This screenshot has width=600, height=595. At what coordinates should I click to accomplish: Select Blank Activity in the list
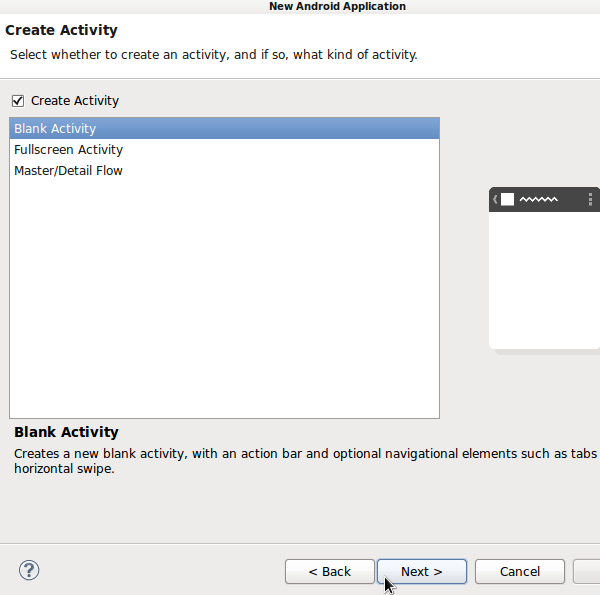pos(56,129)
